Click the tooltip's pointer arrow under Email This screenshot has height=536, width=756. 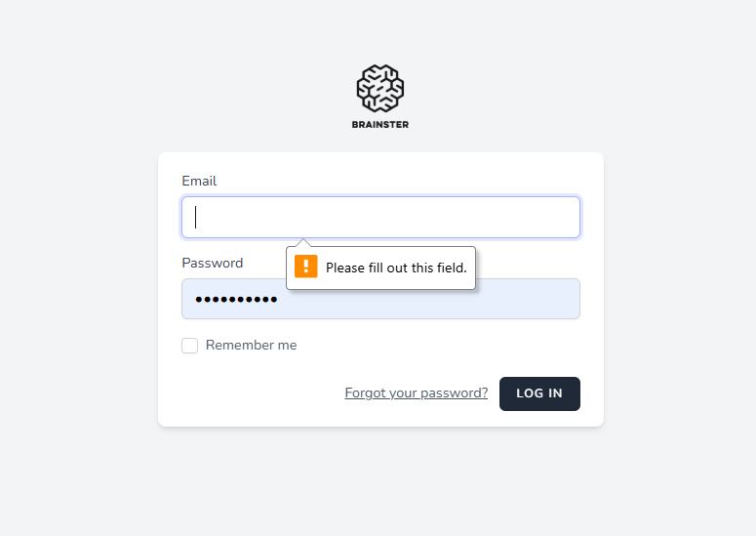[x=302, y=243]
